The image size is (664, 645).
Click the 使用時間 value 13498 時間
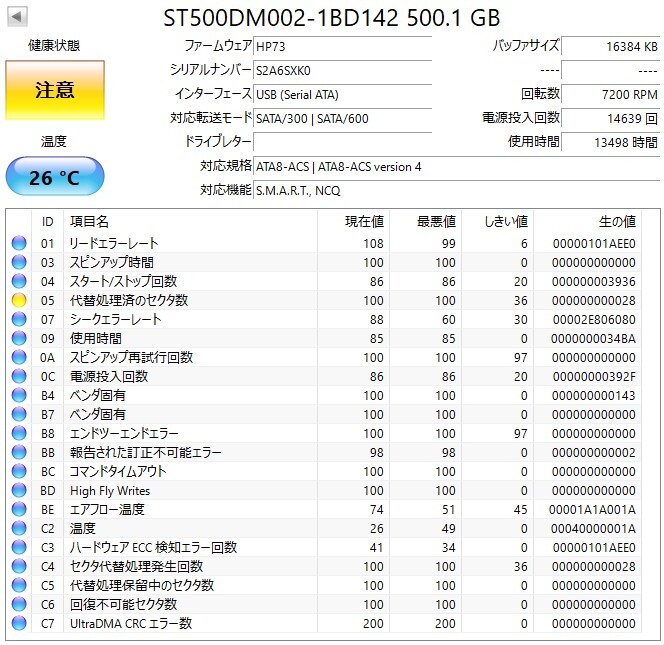click(611, 142)
